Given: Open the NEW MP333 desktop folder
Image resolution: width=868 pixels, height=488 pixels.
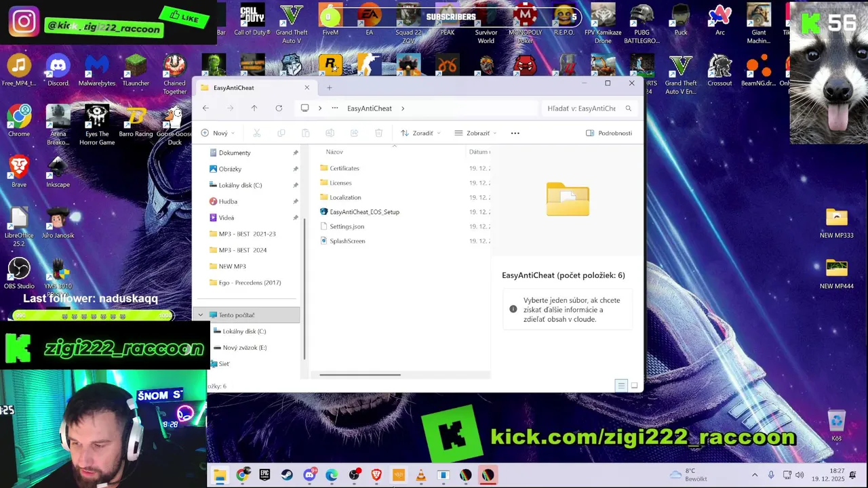Looking at the screenshot, I should point(836,222).
